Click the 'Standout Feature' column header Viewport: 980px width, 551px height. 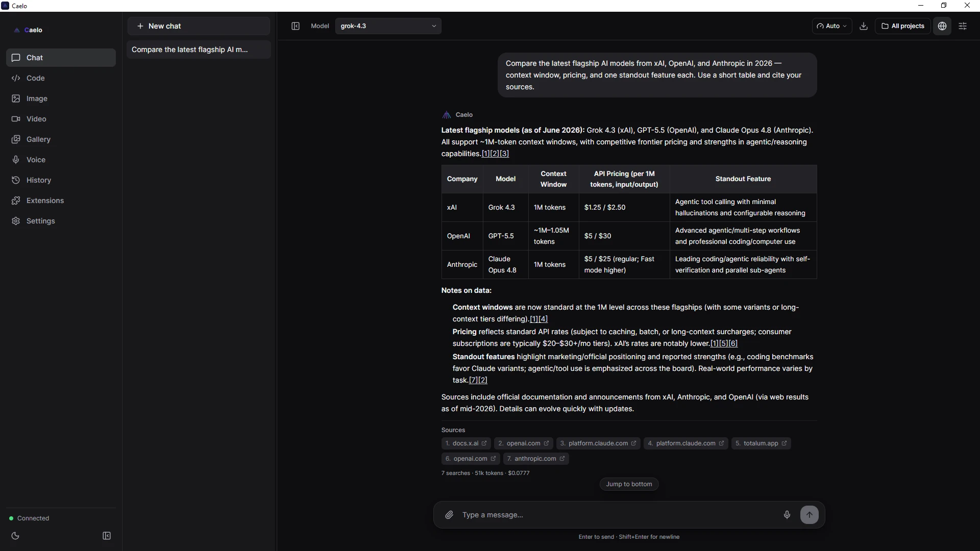point(743,179)
